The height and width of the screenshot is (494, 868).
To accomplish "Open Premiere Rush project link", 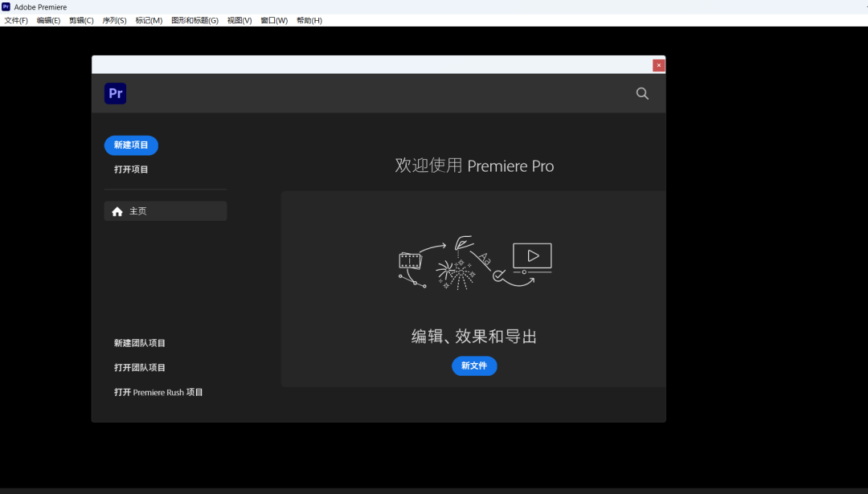I will pos(158,392).
